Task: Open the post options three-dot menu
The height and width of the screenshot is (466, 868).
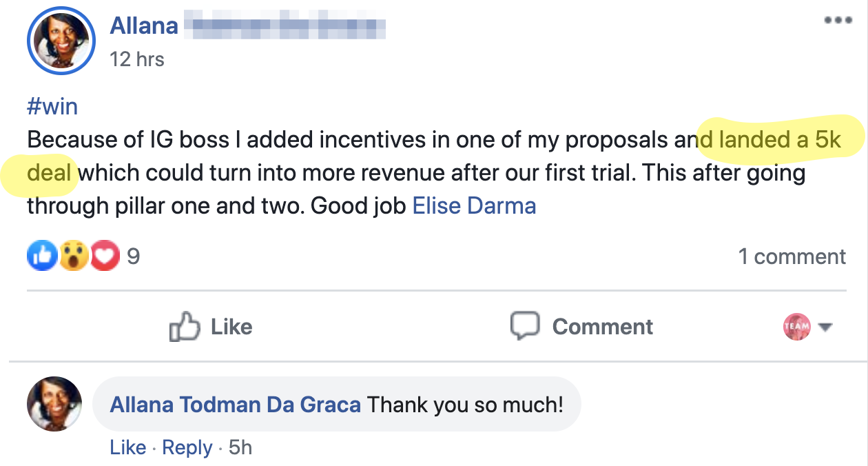Action: pos(838,20)
